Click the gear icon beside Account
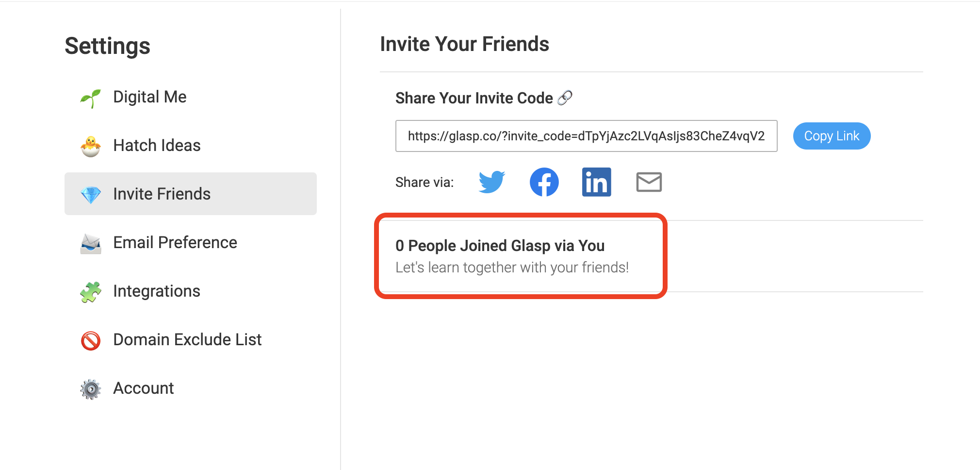The image size is (980, 470). click(91, 389)
